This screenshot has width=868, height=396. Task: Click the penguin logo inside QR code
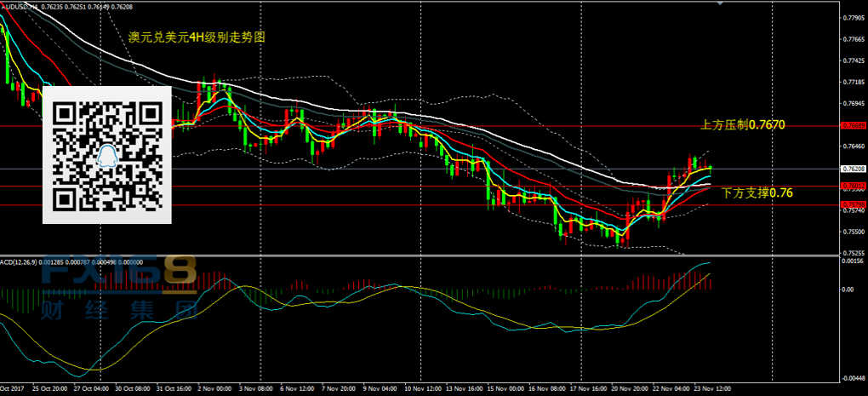(x=107, y=156)
